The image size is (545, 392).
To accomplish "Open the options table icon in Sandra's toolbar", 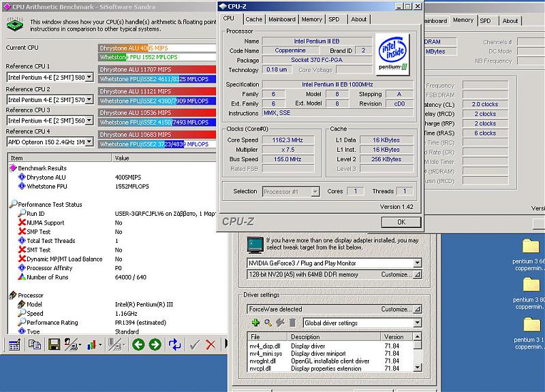I will coord(14,345).
